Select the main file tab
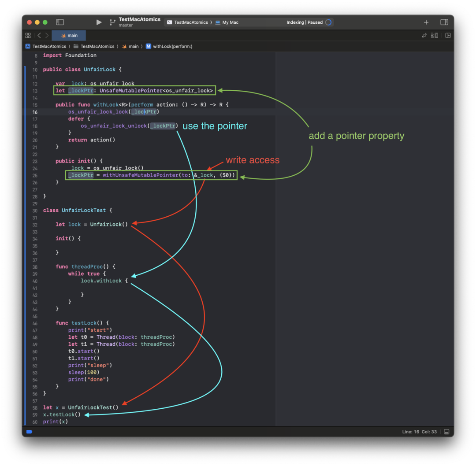Screen dimensions: 476x466 pyautogui.click(x=69, y=36)
